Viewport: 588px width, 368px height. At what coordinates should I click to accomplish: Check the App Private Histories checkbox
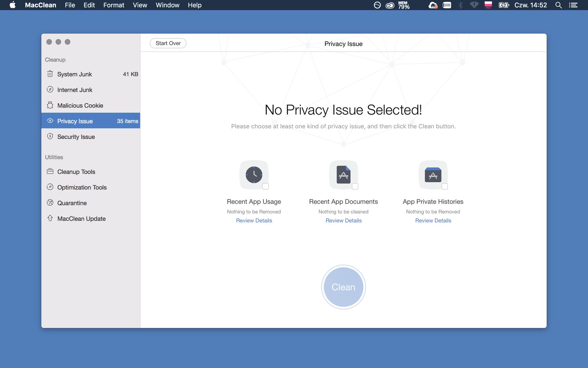[x=445, y=186]
